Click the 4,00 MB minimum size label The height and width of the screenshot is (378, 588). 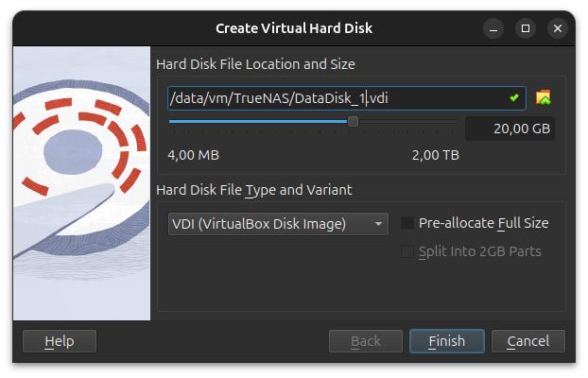(x=193, y=154)
